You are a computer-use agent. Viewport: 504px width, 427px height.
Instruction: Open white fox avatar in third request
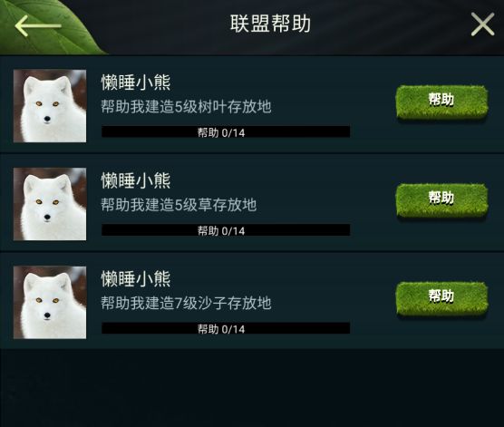tap(50, 302)
